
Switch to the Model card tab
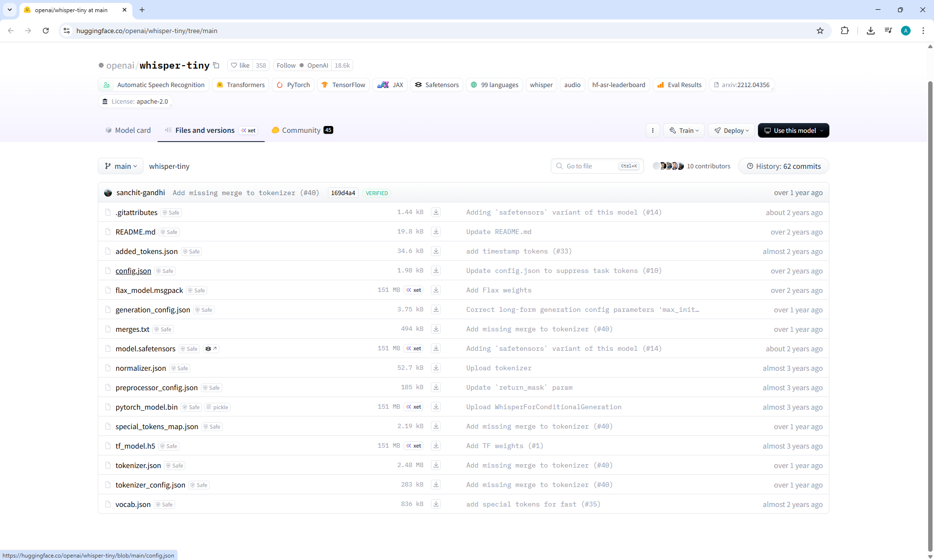click(x=128, y=130)
